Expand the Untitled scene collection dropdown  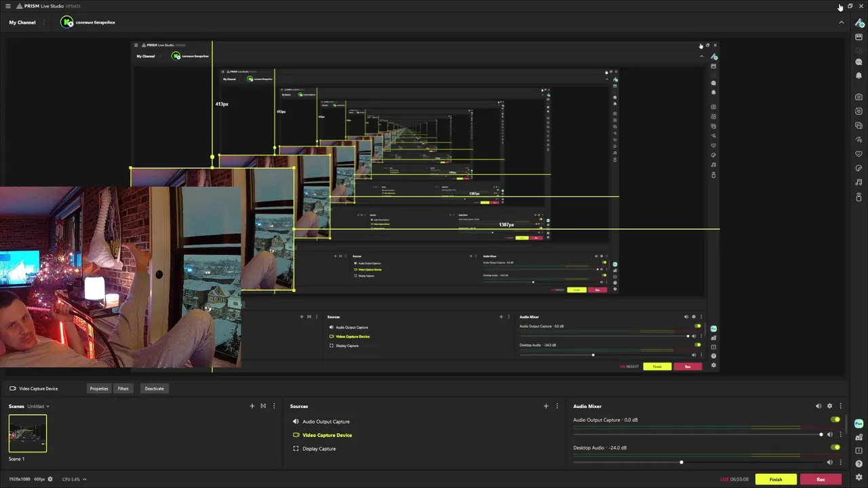point(47,407)
